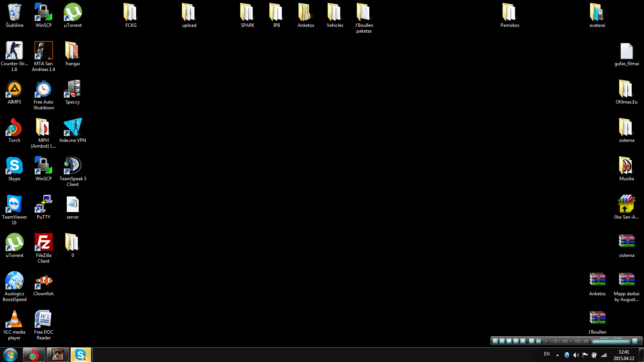Launch VLC media player shortcut
This screenshot has width=644, height=362.
15,325
